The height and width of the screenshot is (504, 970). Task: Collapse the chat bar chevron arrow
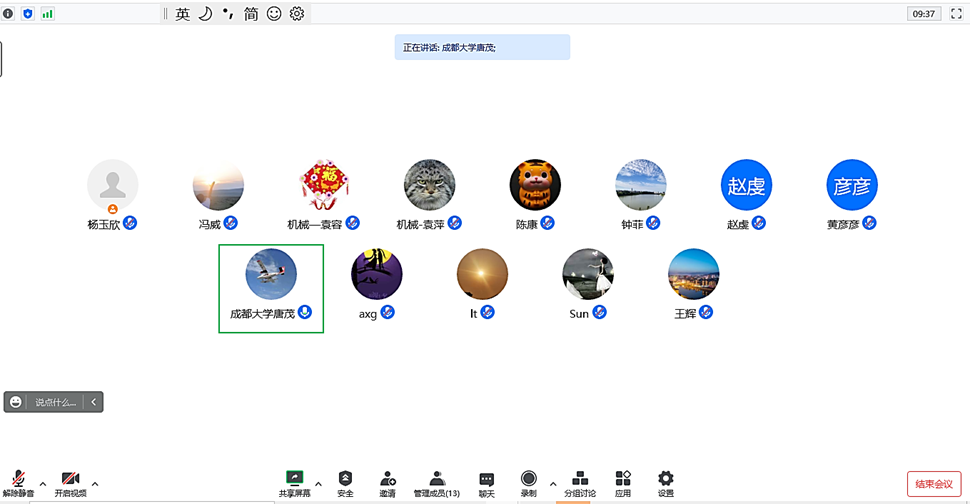pyautogui.click(x=94, y=402)
